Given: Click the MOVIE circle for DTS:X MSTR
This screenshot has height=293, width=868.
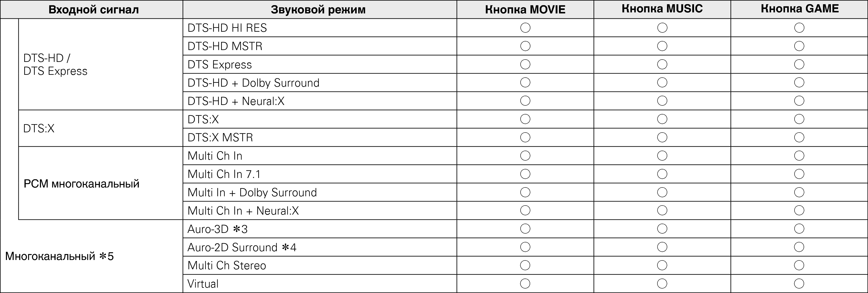Looking at the screenshot, I should click(x=525, y=137).
